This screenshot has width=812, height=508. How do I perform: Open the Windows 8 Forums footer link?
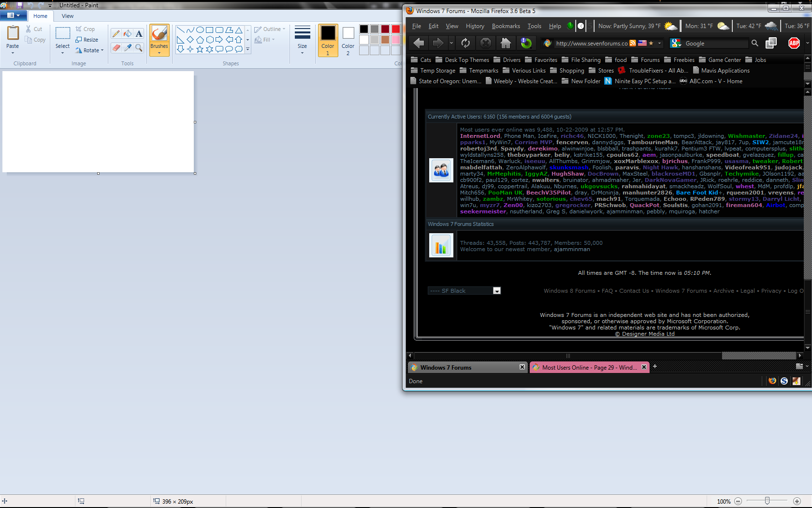click(x=569, y=291)
